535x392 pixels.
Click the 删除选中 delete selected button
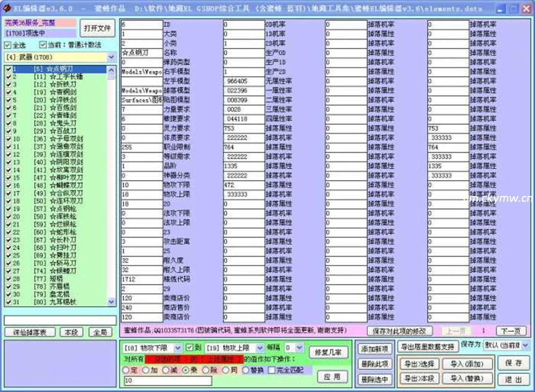tap(374, 379)
